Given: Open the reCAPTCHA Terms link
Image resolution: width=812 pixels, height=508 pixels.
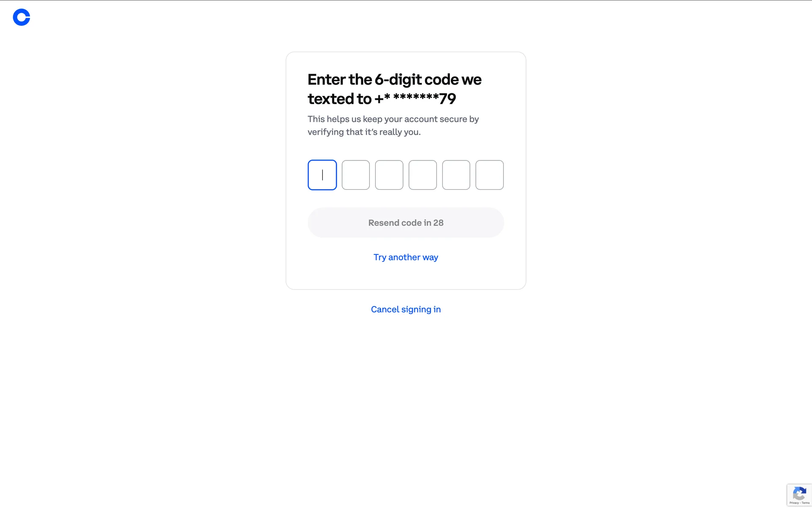Looking at the screenshot, I should [806, 503].
